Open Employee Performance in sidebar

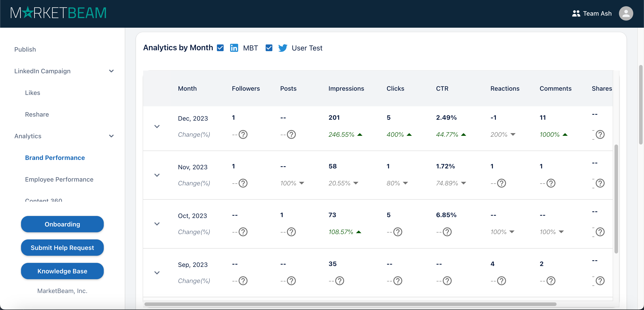click(x=59, y=179)
